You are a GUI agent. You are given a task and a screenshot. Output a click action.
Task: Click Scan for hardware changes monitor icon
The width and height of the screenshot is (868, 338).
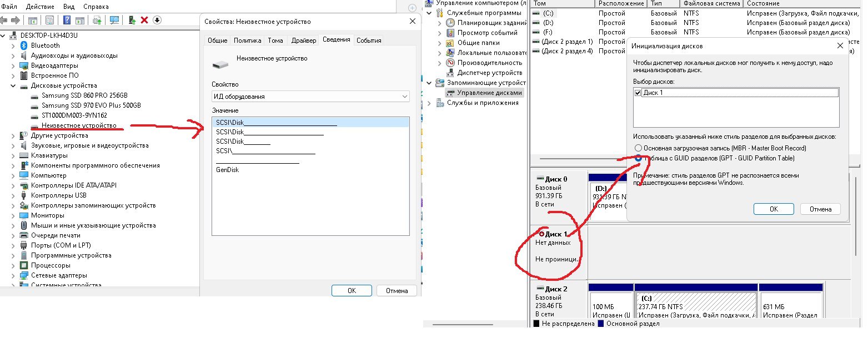[114, 20]
